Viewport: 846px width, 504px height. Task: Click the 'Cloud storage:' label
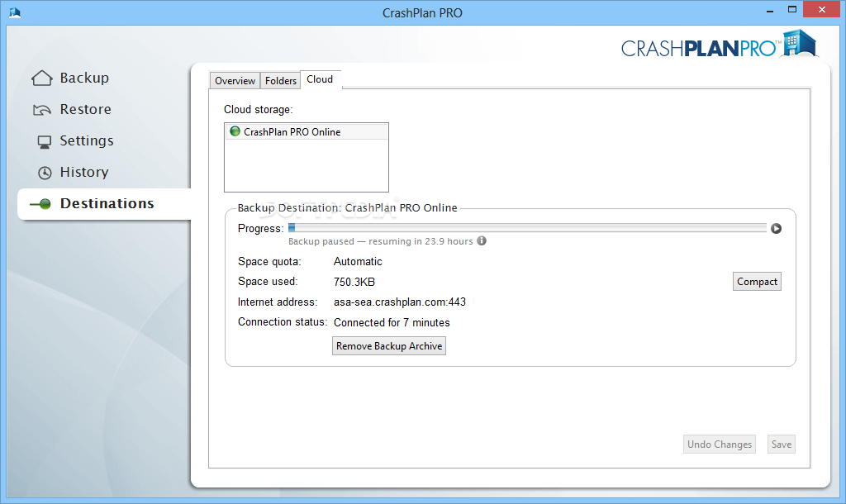pos(258,110)
